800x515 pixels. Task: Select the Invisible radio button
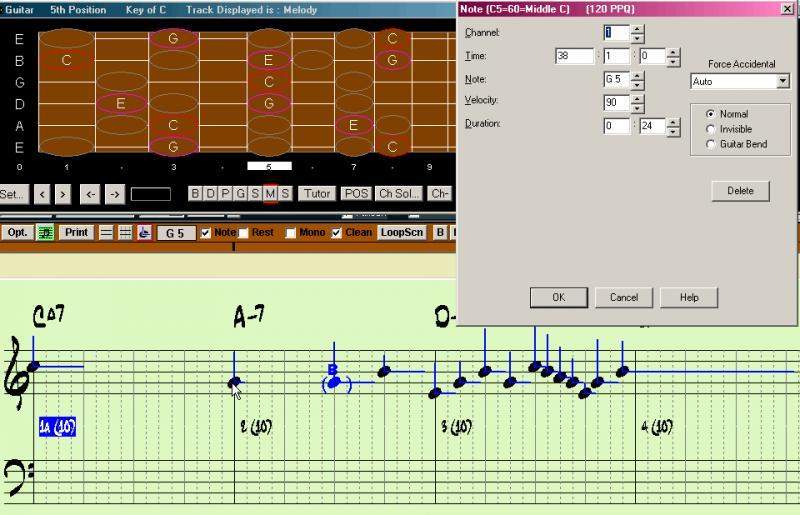click(x=711, y=129)
